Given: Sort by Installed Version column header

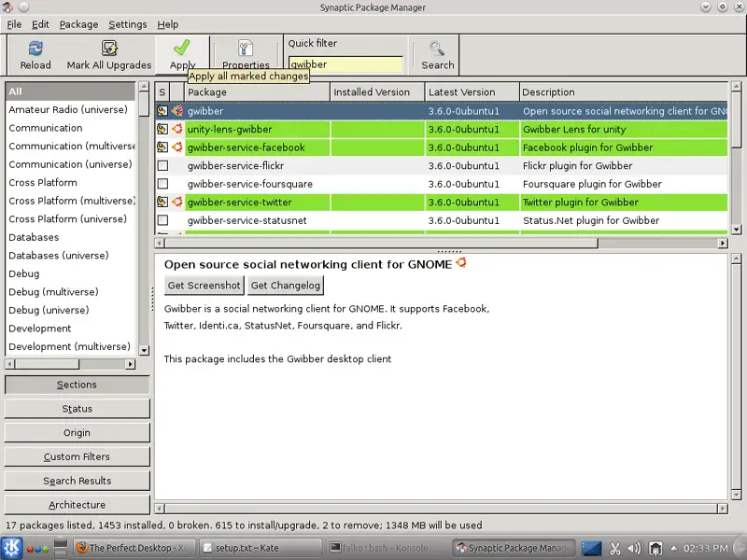Looking at the screenshot, I should (377, 91).
